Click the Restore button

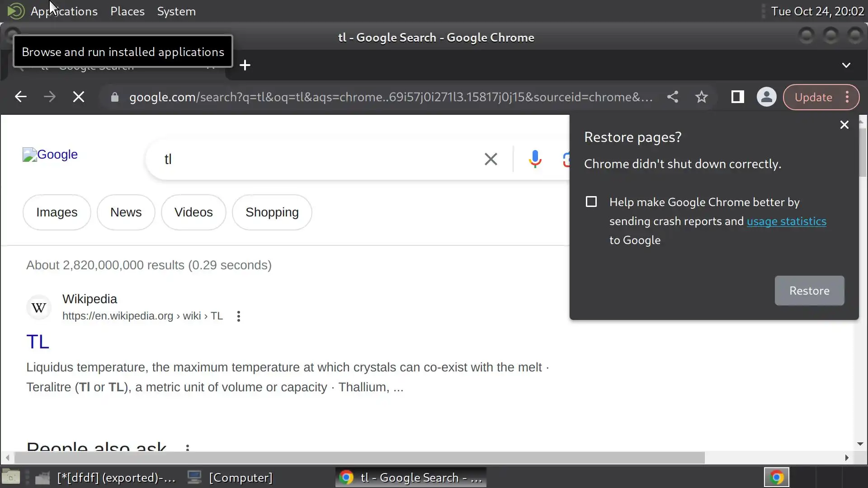click(x=809, y=291)
